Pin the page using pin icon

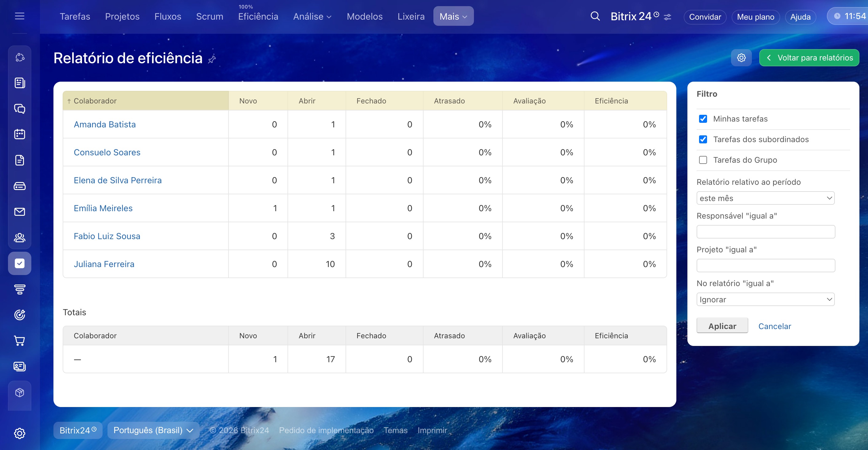(212, 60)
